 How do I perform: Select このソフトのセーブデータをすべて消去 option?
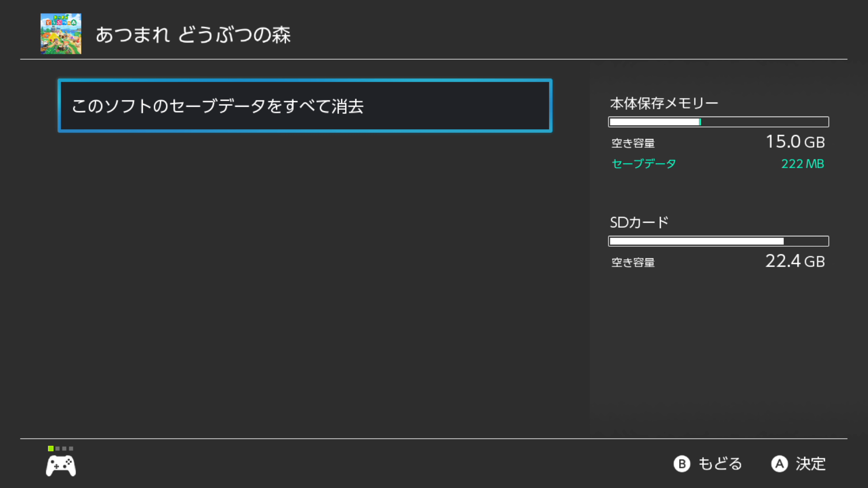tap(305, 106)
